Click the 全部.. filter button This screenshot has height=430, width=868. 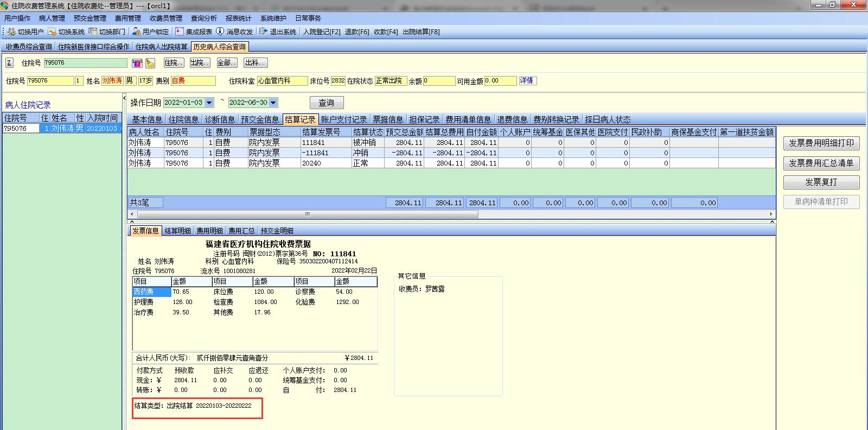point(227,63)
